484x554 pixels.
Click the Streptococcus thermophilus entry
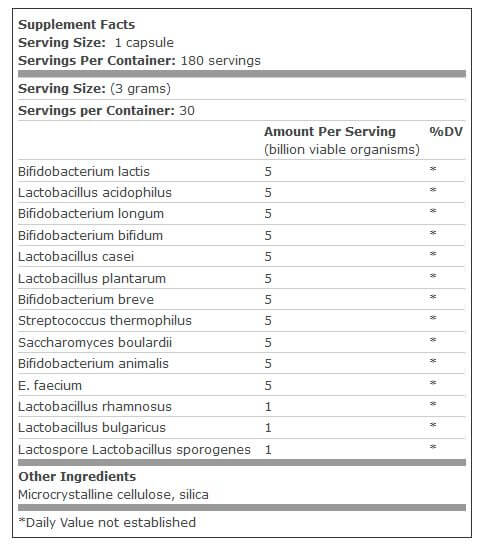105,321
